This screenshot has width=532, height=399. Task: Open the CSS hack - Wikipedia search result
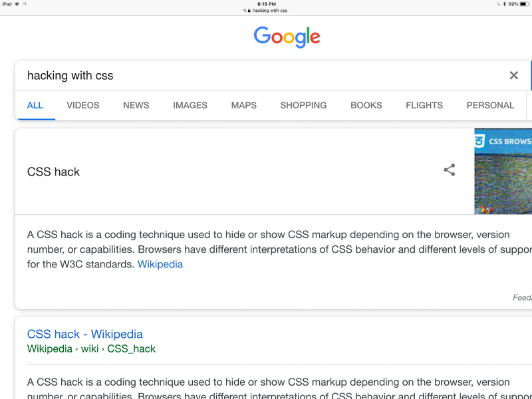click(84, 334)
